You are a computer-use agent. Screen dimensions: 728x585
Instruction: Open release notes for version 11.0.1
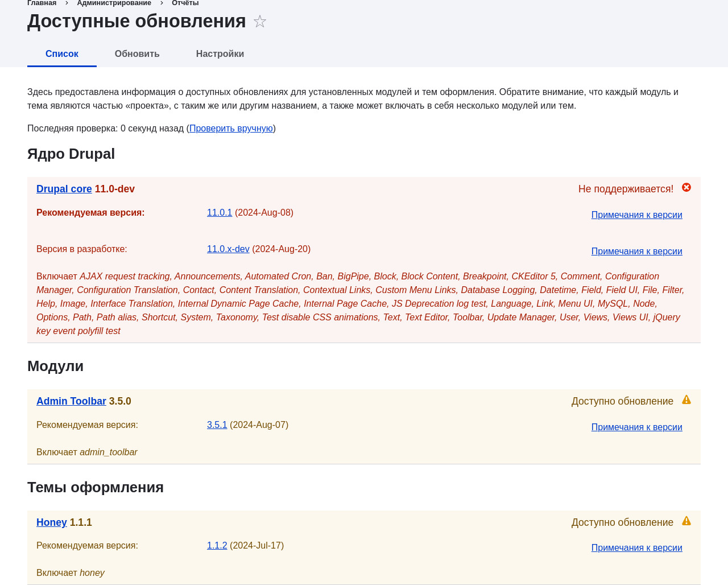click(637, 215)
